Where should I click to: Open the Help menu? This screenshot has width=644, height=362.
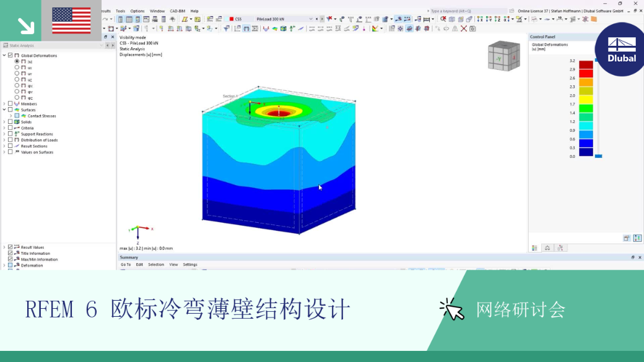pos(194,11)
